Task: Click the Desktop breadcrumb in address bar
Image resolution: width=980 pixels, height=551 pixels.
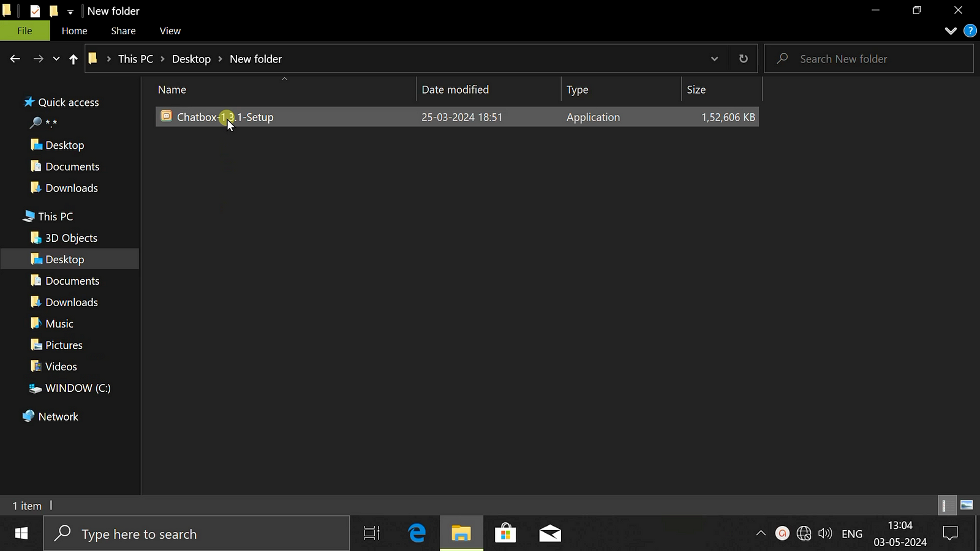Action: click(191, 59)
